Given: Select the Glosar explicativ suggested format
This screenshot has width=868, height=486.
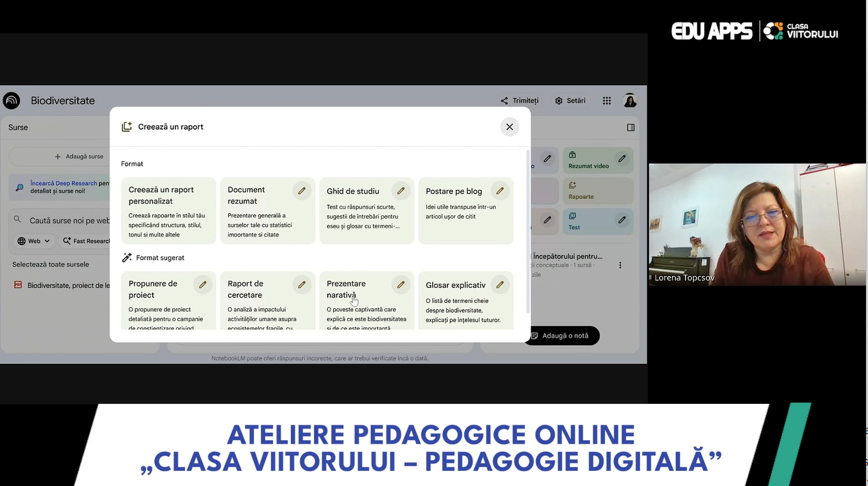Looking at the screenshot, I should coord(466,301).
